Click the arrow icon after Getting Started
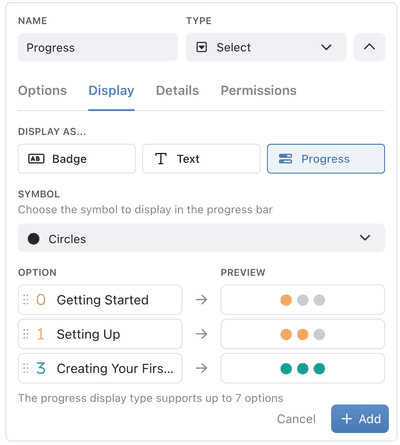The image size is (400, 445). tap(201, 300)
